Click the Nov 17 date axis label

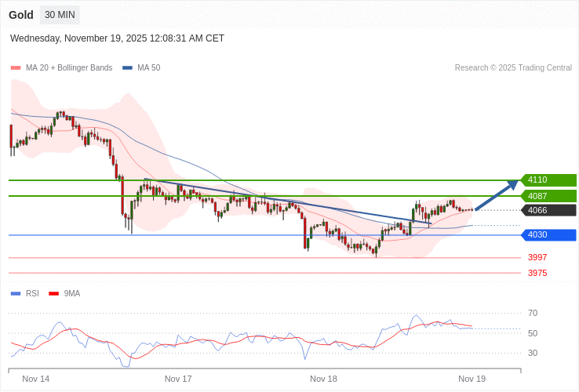click(x=178, y=379)
